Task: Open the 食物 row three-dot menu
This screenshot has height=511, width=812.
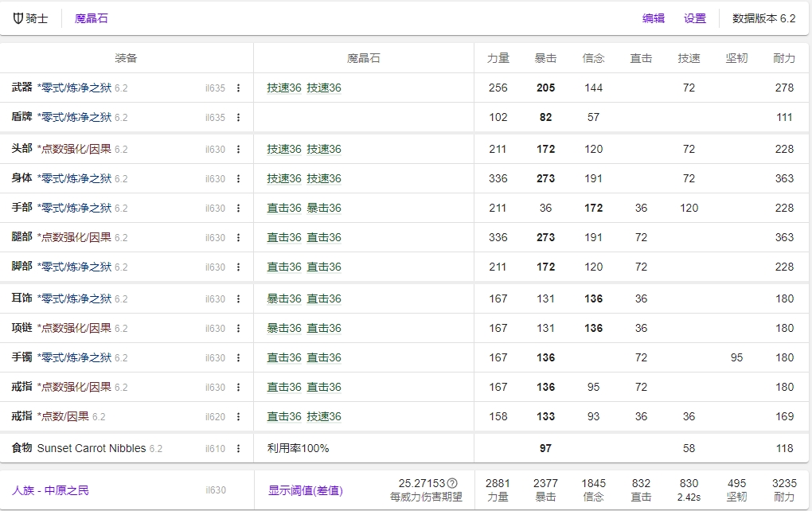Action: tap(238, 449)
